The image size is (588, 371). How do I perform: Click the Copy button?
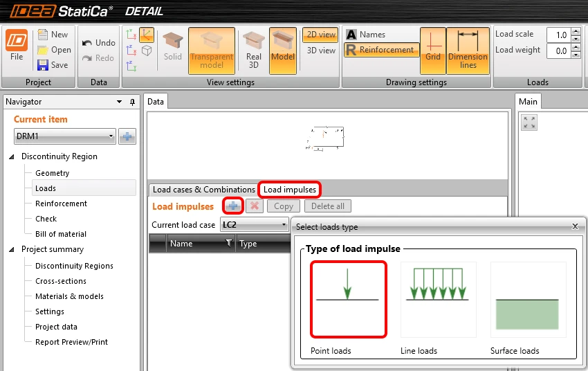pyautogui.click(x=284, y=206)
